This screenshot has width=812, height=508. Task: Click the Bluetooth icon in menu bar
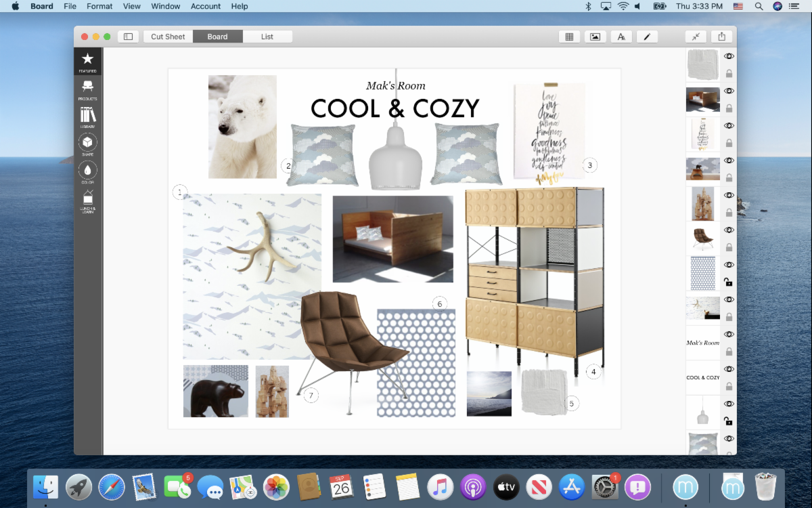click(588, 6)
